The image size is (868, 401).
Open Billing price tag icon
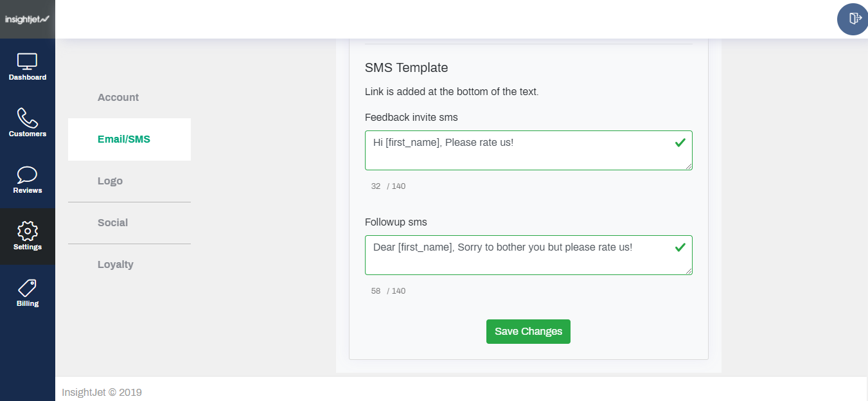click(27, 288)
